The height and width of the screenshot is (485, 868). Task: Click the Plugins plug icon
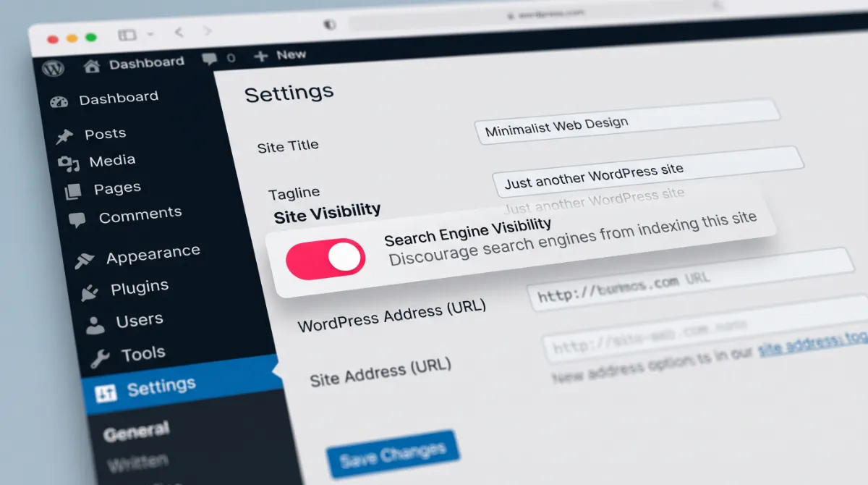click(x=90, y=292)
